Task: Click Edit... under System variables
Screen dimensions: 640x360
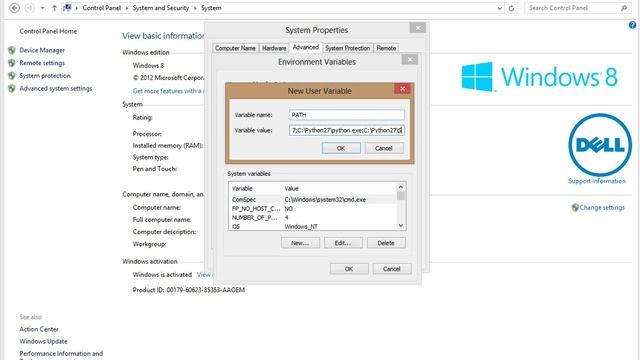Action: pos(343,243)
